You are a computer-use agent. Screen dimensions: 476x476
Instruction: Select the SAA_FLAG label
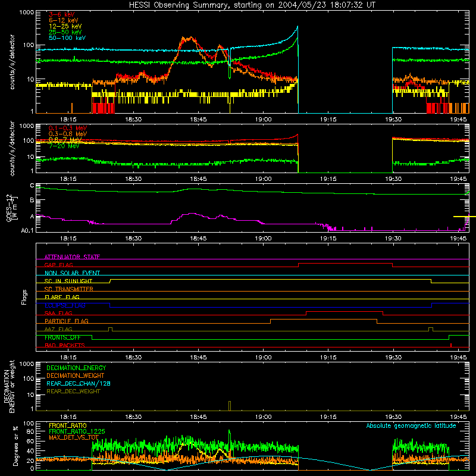[x=58, y=313]
